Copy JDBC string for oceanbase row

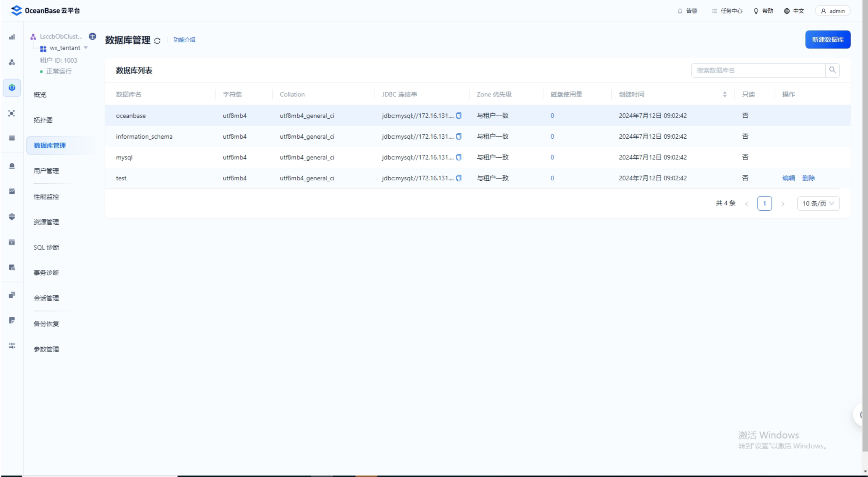click(459, 116)
